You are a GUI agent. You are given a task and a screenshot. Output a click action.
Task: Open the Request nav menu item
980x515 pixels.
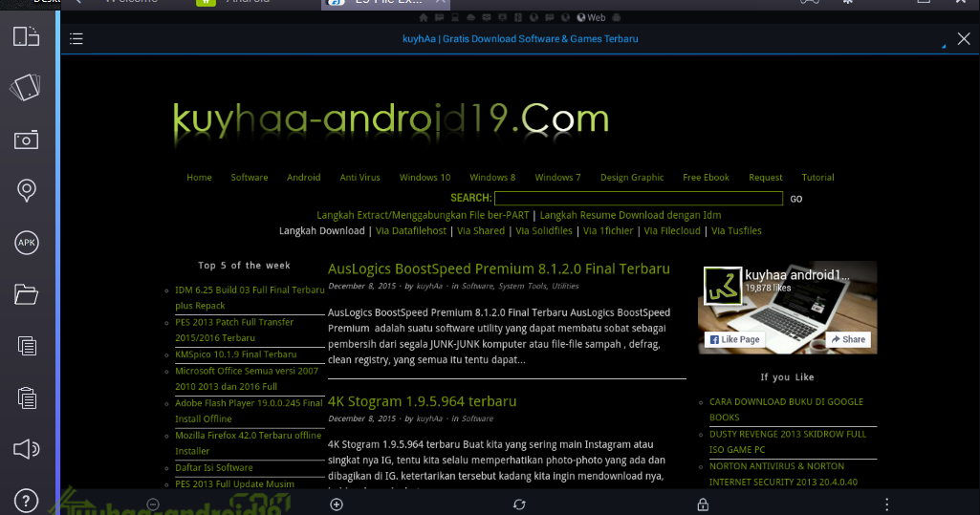[x=766, y=178]
